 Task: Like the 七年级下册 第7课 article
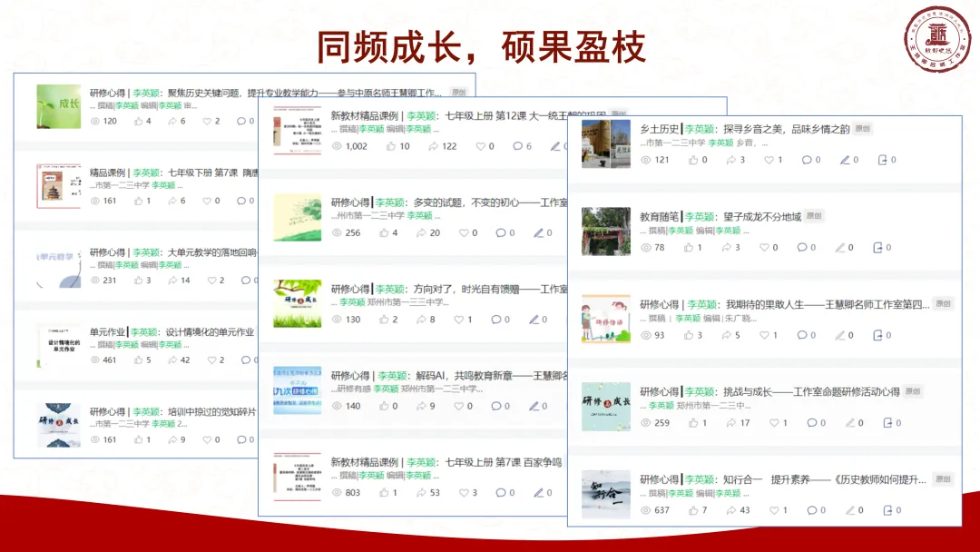click(x=138, y=201)
